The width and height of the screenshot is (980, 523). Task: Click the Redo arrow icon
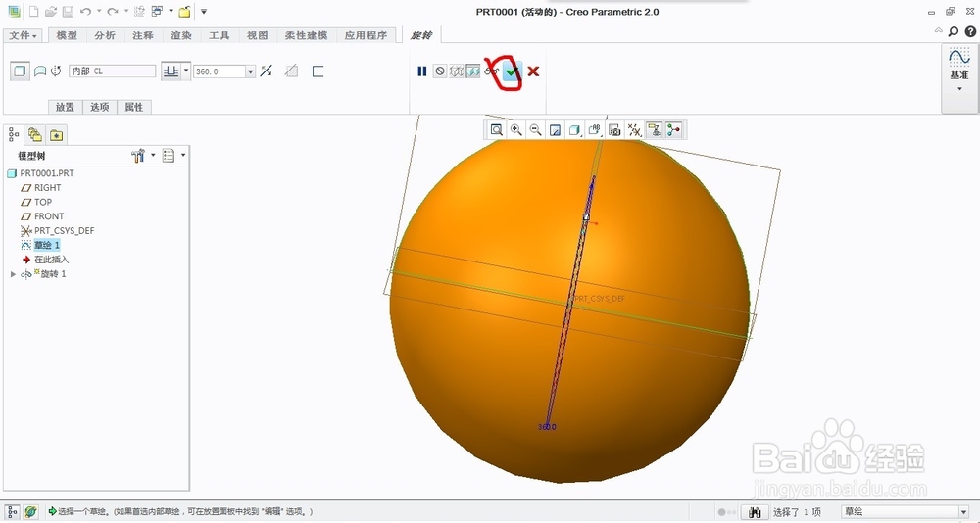(x=112, y=11)
